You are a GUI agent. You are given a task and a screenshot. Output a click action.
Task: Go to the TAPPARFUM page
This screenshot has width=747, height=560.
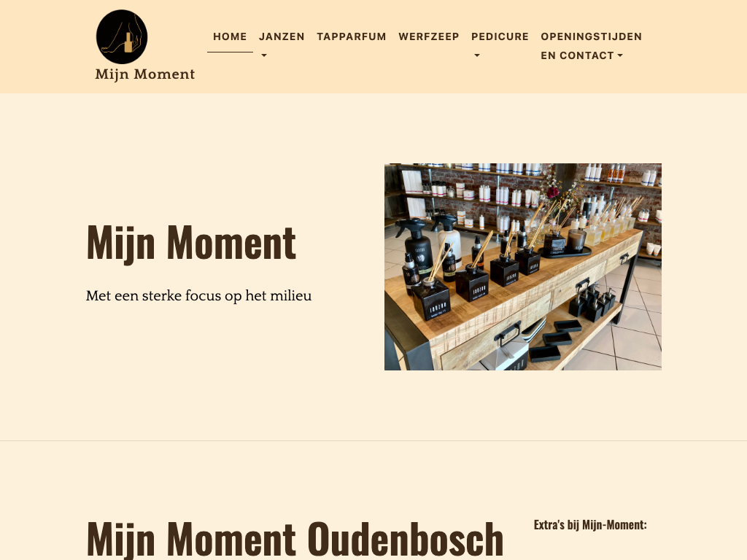(352, 36)
